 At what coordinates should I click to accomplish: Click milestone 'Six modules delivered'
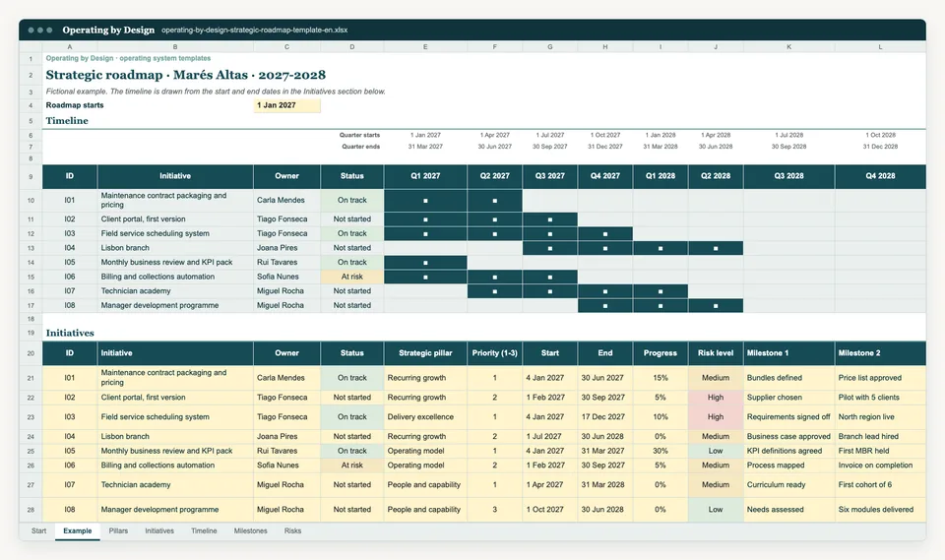880,510
